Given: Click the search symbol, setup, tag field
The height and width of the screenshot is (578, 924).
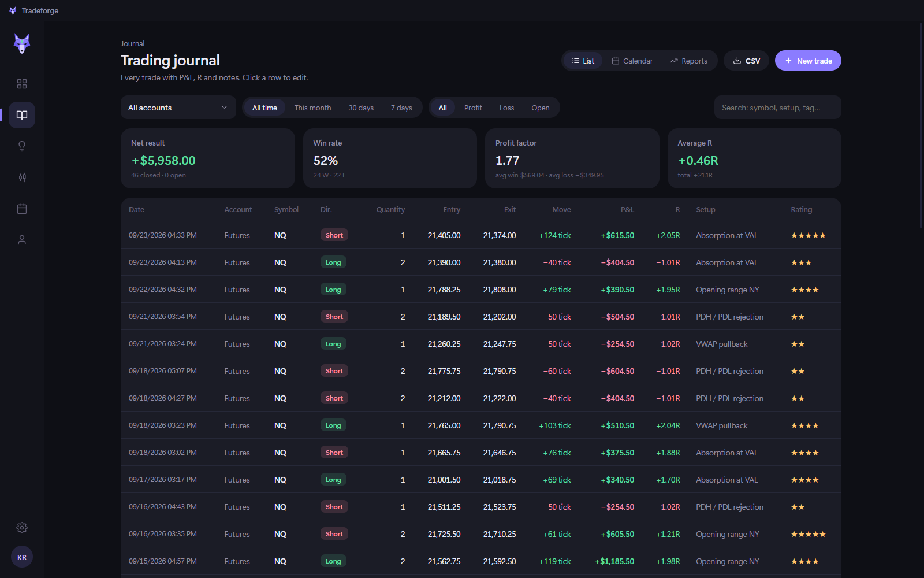Looking at the screenshot, I should click(777, 108).
